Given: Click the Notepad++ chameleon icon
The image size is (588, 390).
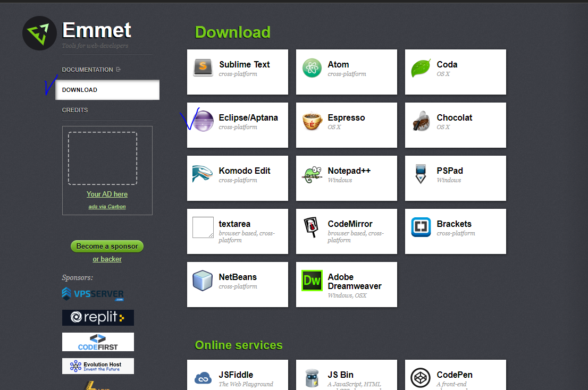Looking at the screenshot, I should click(x=312, y=175).
